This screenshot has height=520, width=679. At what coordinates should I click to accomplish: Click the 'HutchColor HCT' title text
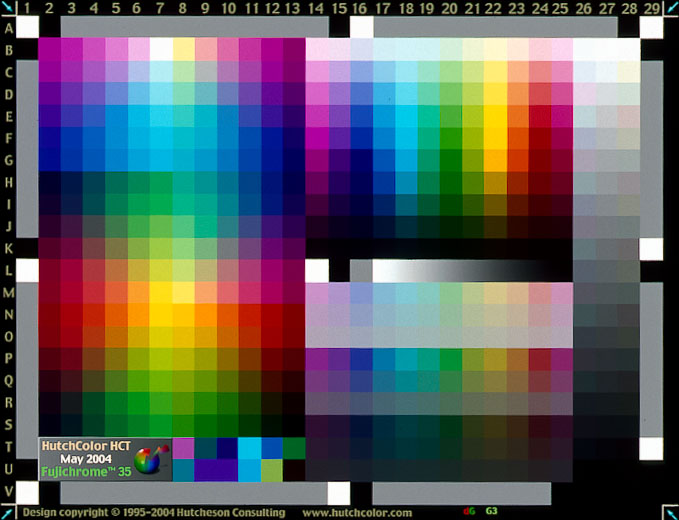(85, 446)
